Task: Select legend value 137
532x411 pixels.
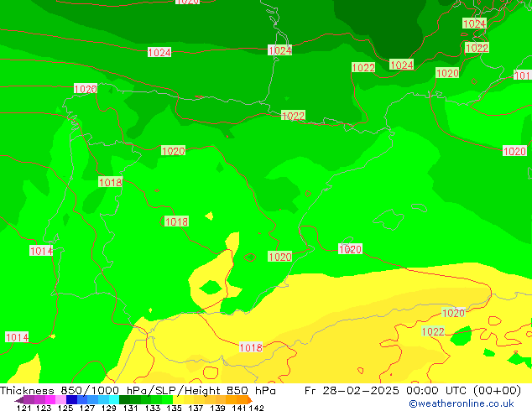Action: pyautogui.click(x=196, y=408)
